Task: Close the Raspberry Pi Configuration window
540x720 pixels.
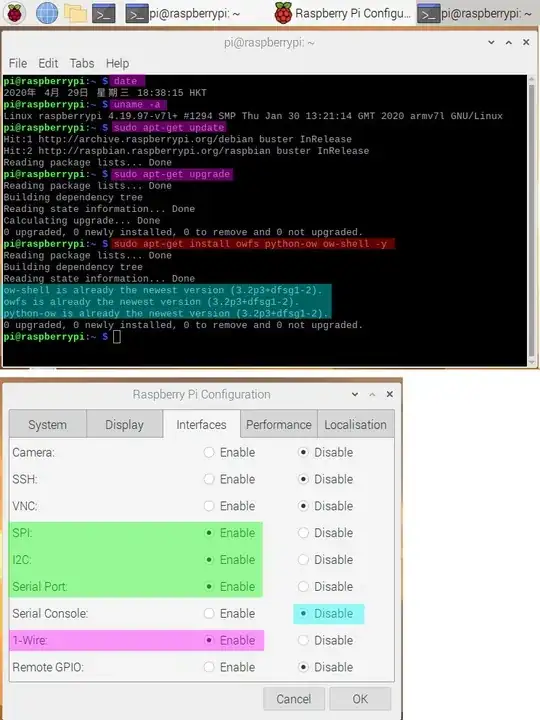Action: (x=389, y=394)
